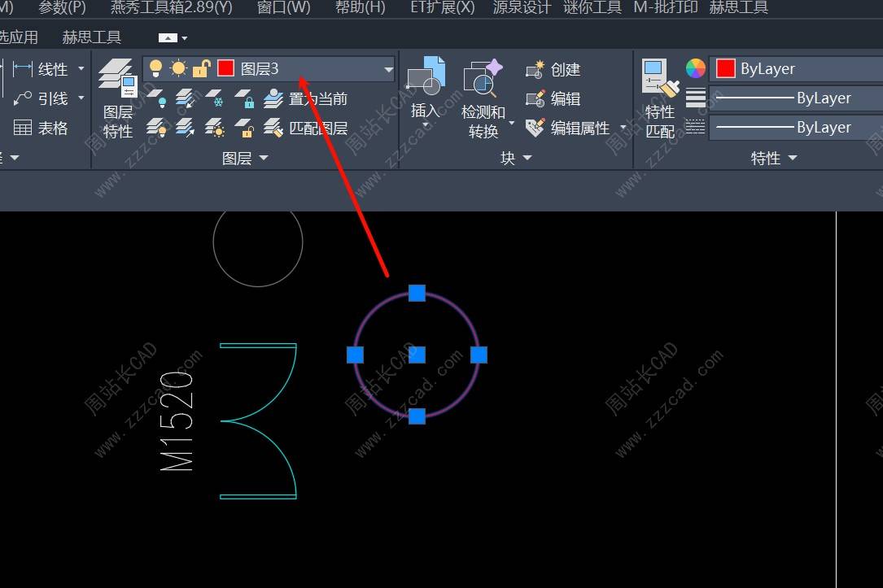Open the 图层3 layer dropdown list
The height and width of the screenshot is (588, 883).
click(388, 70)
